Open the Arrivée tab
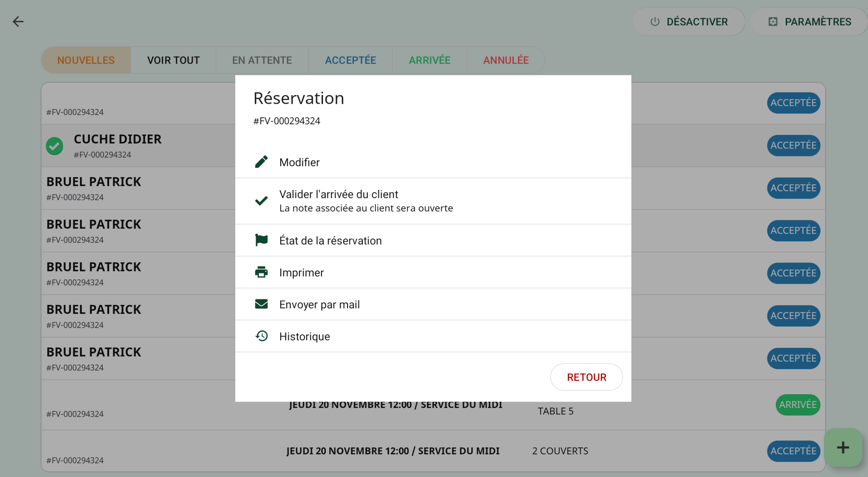 point(429,60)
